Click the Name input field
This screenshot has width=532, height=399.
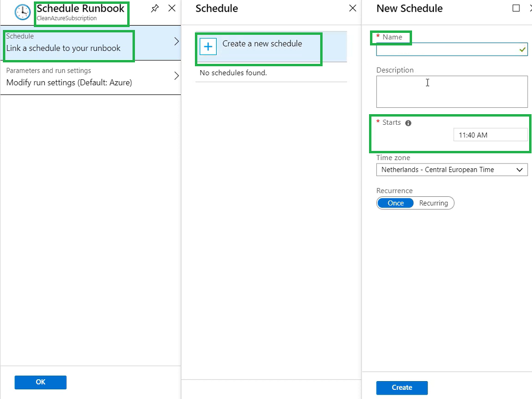(x=446, y=49)
